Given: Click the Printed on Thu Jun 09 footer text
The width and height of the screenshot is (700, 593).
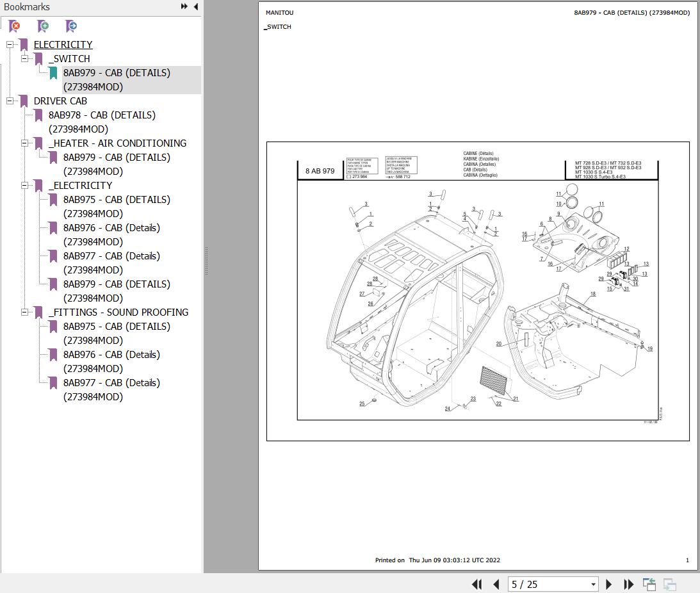Looking at the screenshot, I should point(437,560).
